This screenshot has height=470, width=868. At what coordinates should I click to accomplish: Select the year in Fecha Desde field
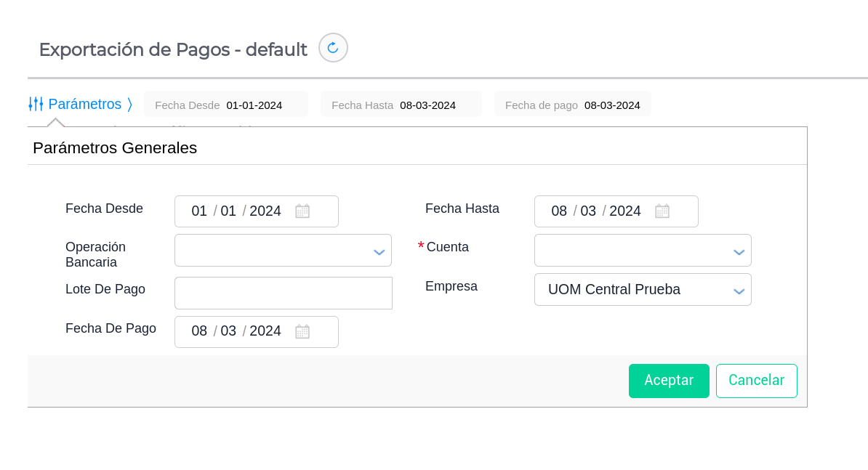[265, 211]
